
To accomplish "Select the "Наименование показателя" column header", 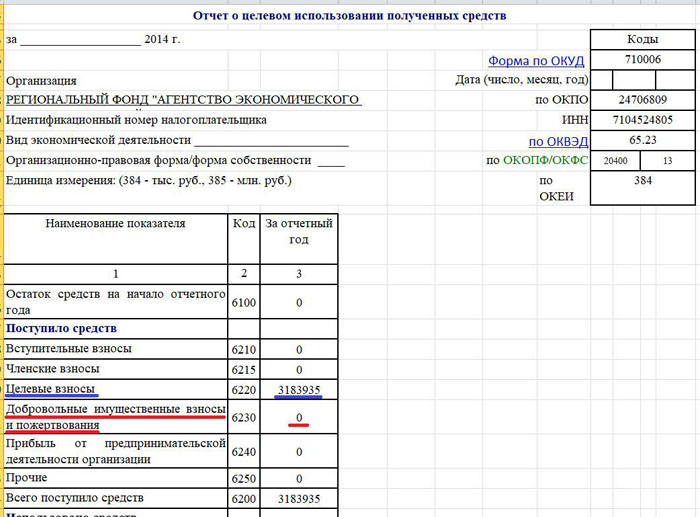I will pos(116,224).
